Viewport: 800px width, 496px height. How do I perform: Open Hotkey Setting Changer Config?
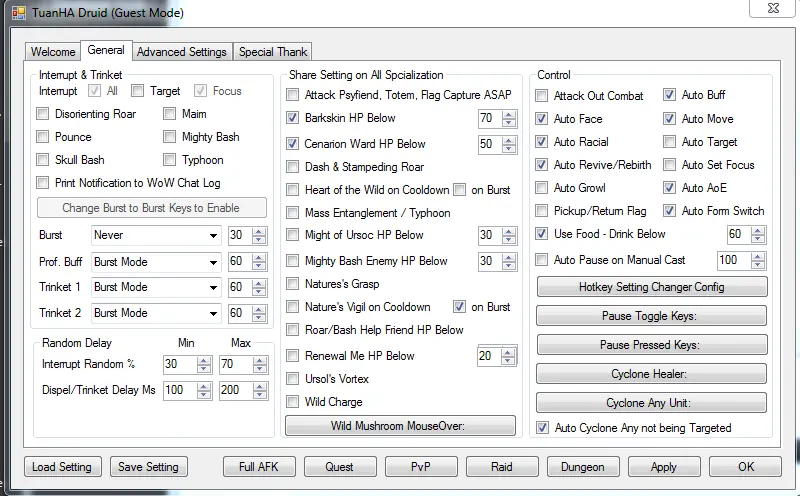click(651, 287)
